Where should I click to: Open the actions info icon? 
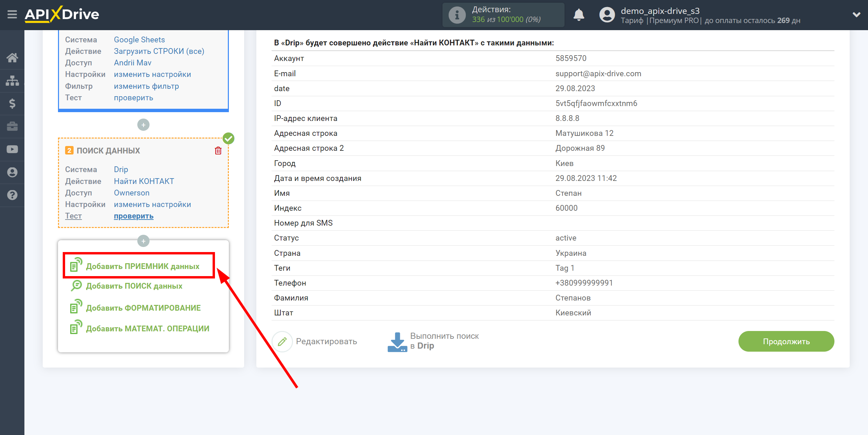pyautogui.click(x=457, y=15)
